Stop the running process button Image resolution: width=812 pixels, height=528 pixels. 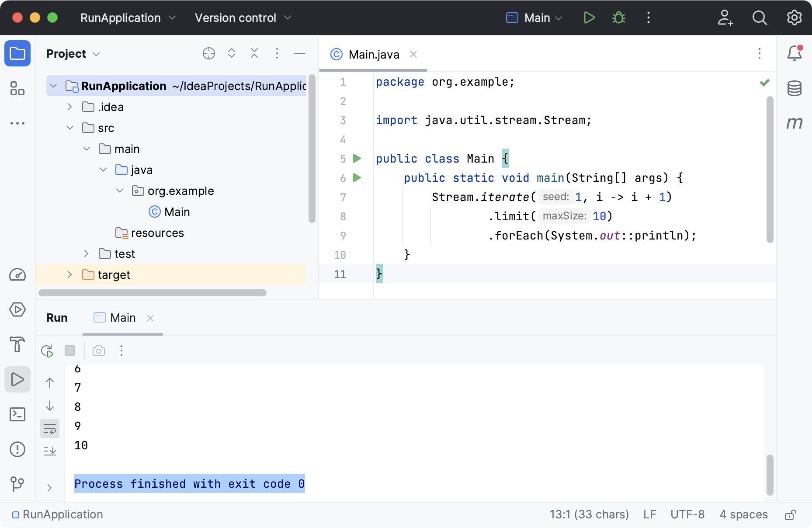[x=70, y=351]
